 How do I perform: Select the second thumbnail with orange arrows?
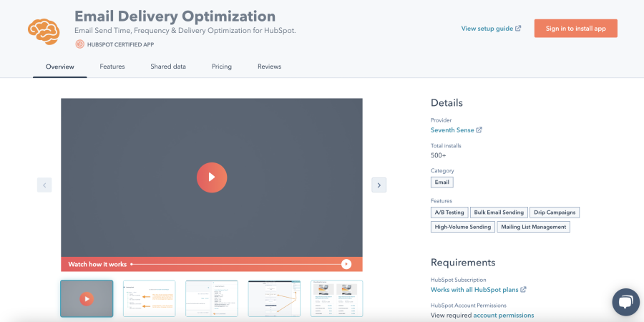coord(149,298)
